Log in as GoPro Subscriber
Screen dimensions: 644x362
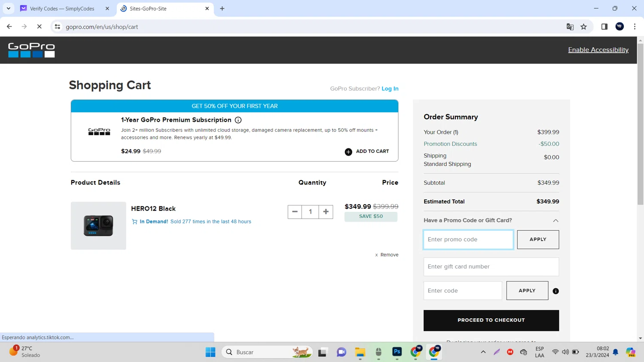click(390, 89)
